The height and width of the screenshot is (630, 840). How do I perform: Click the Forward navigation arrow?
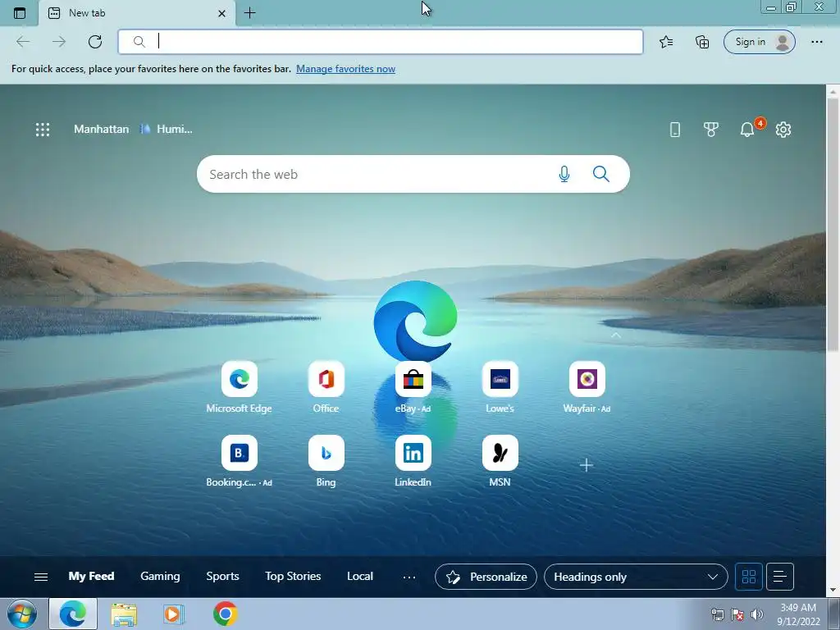tap(59, 42)
